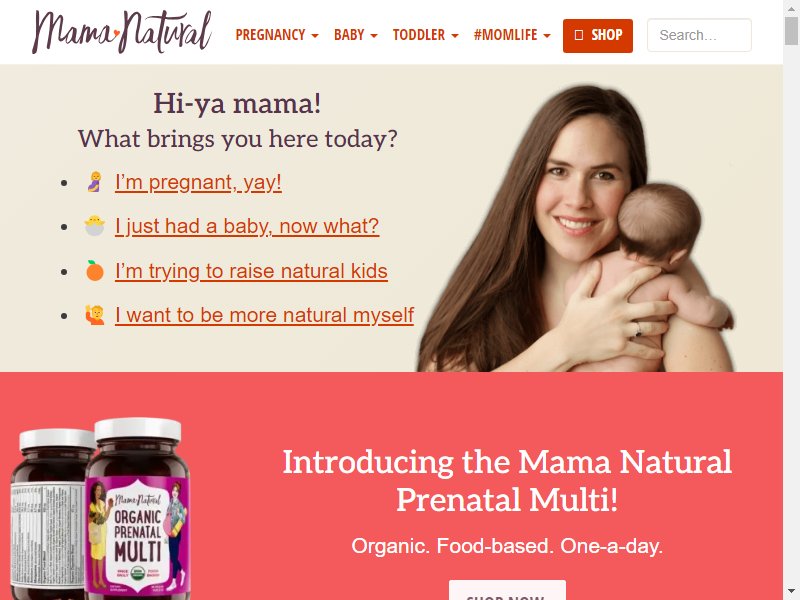Viewport: 800px width, 600px height.
Task: Select I want to be more natural myself
Action: [264, 315]
